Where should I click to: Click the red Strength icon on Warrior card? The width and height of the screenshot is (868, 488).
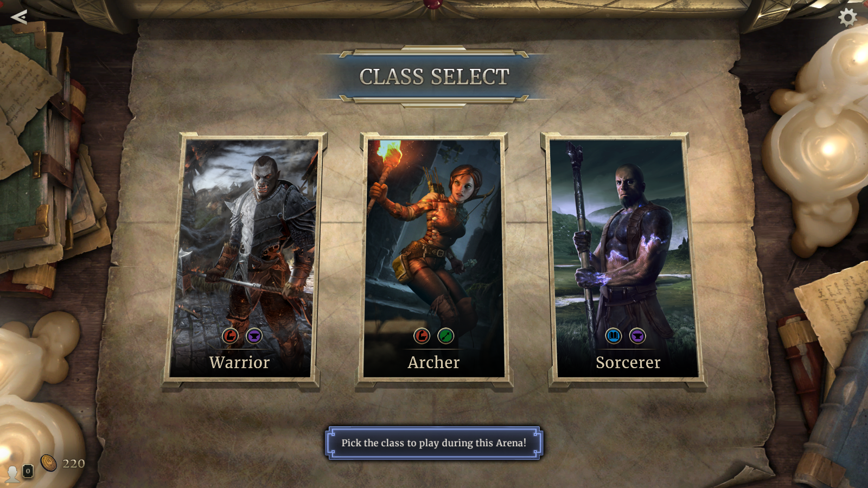pos(231,336)
